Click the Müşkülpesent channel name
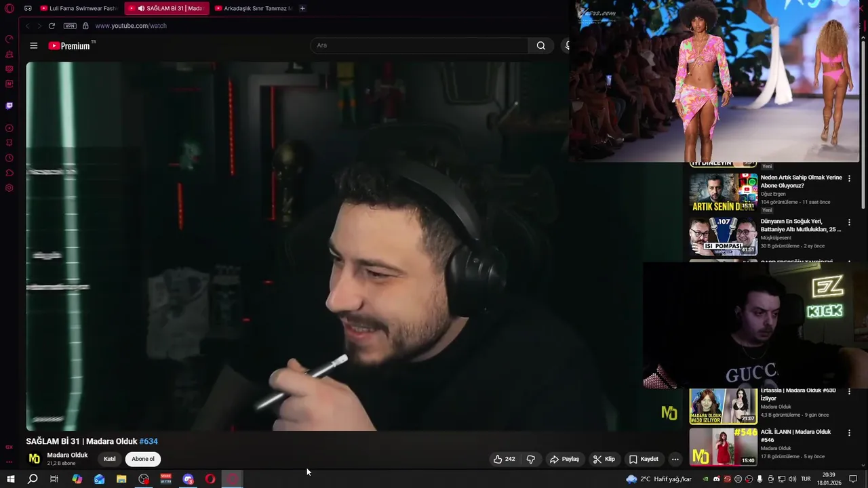This screenshot has width=868, height=488. pos(776,238)
